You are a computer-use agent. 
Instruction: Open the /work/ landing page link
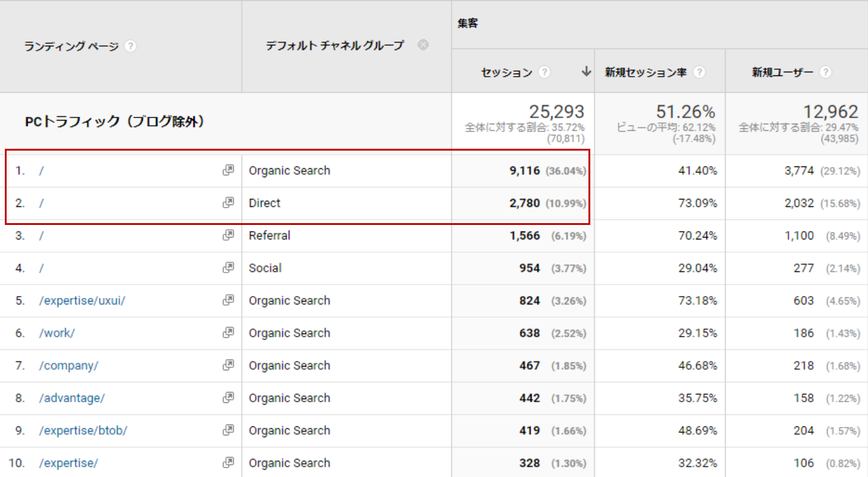pos(57,333)
